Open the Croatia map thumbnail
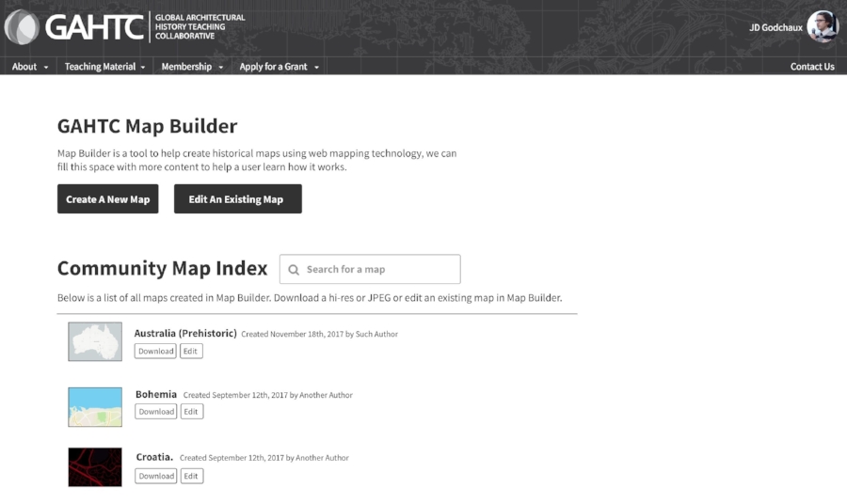 (95, 467)
